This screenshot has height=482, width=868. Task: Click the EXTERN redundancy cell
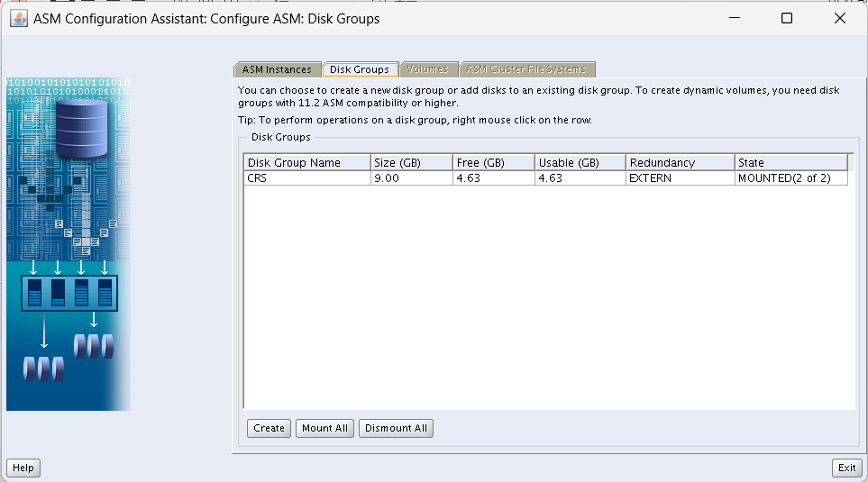click(681, 177)
